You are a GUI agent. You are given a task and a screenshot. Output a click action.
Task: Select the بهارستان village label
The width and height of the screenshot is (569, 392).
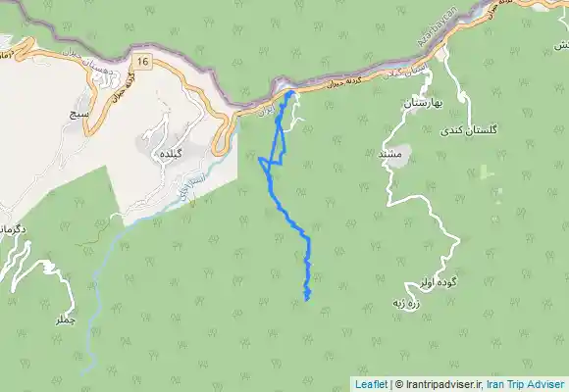(x=423, y=103)
